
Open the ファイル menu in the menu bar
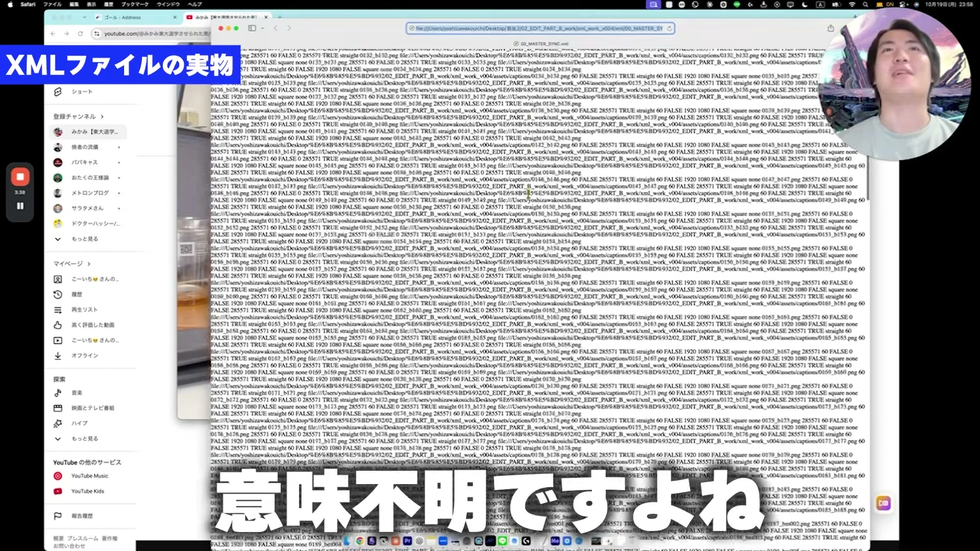pyautogui.click(x=52, y=4)
